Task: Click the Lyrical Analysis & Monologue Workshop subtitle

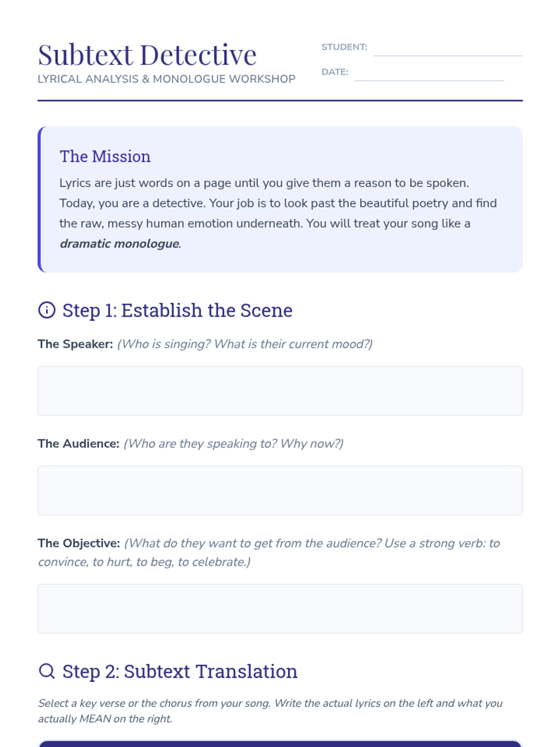Action: point(166,79)
